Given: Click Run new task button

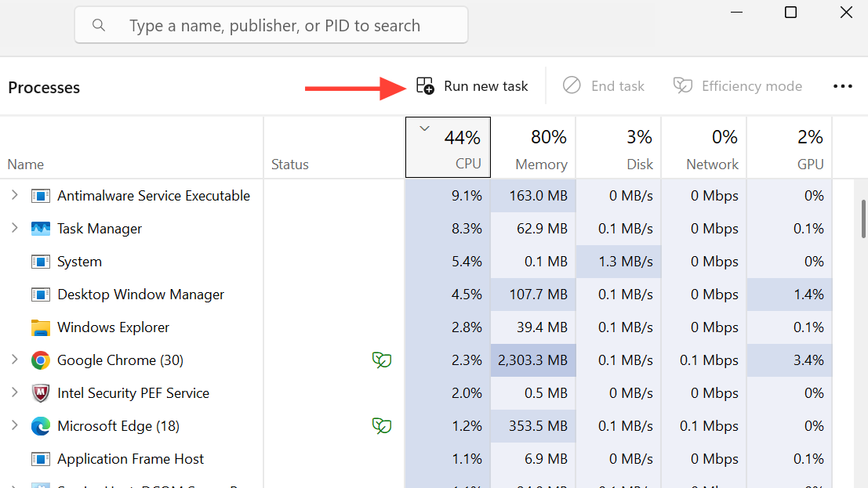Looking at the screenshot, I should (472, 85).
